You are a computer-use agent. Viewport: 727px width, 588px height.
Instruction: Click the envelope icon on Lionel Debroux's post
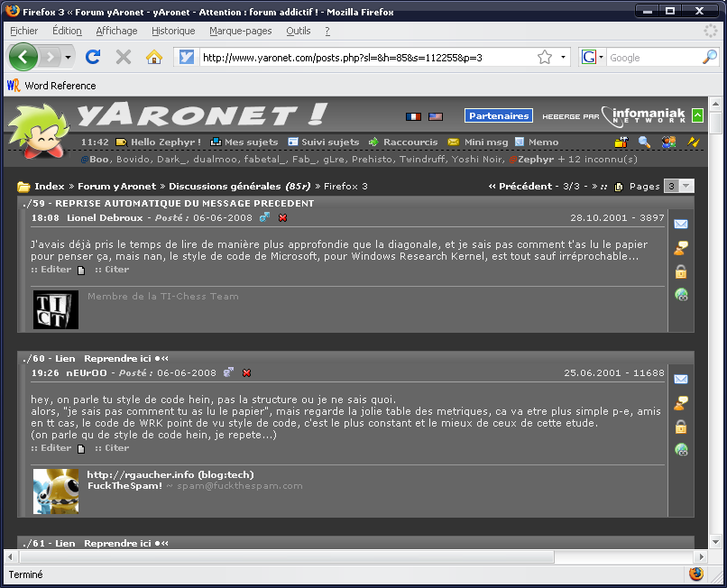tap(681, 225)
